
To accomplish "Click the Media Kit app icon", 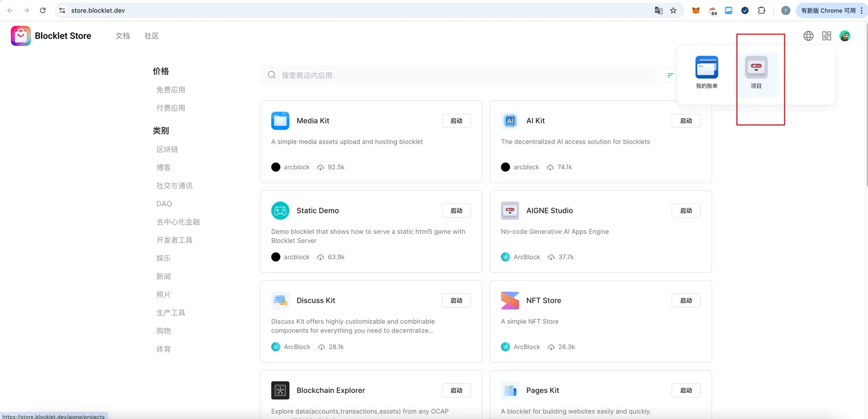I will 280,120.
